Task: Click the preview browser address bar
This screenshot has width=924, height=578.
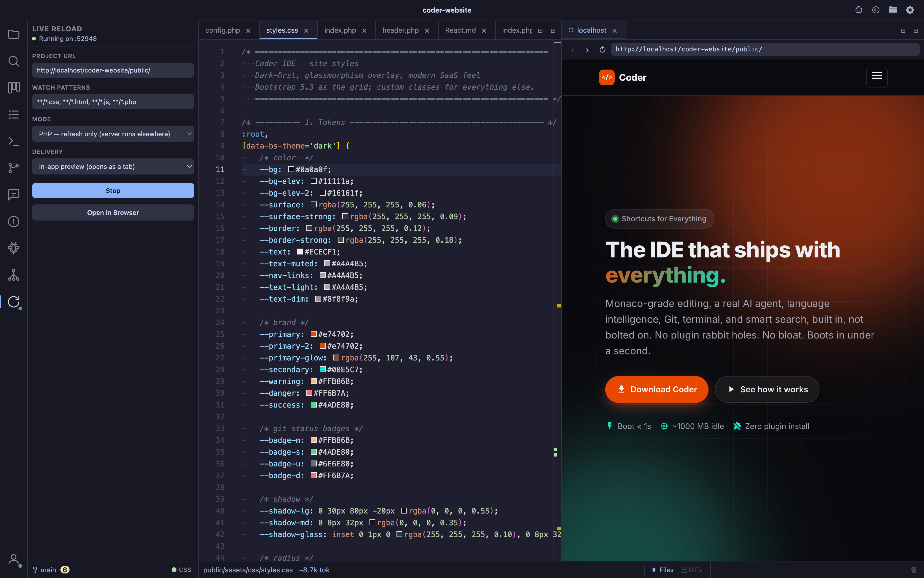Action: (x=765, y=49)
